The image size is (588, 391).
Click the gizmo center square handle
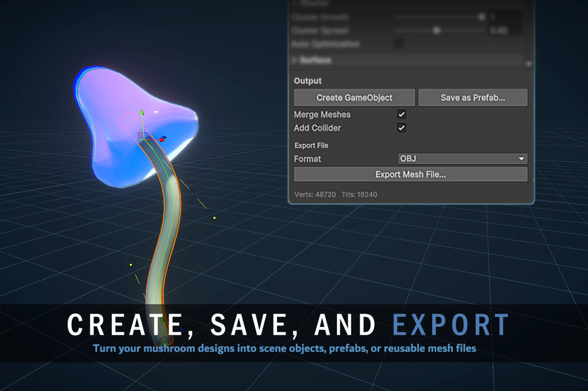click(x=143, y=136)
